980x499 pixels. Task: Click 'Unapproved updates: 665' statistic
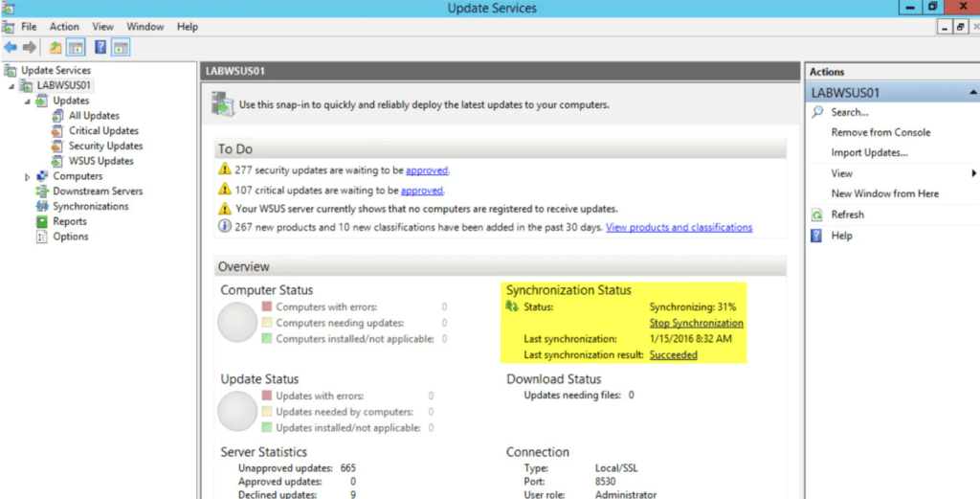297,467
